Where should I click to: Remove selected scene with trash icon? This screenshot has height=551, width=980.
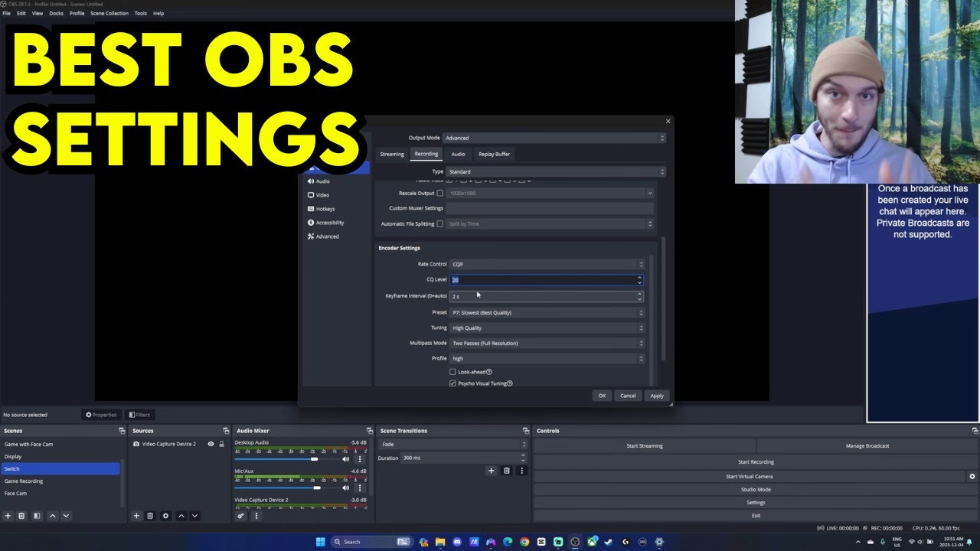[21, 516]
